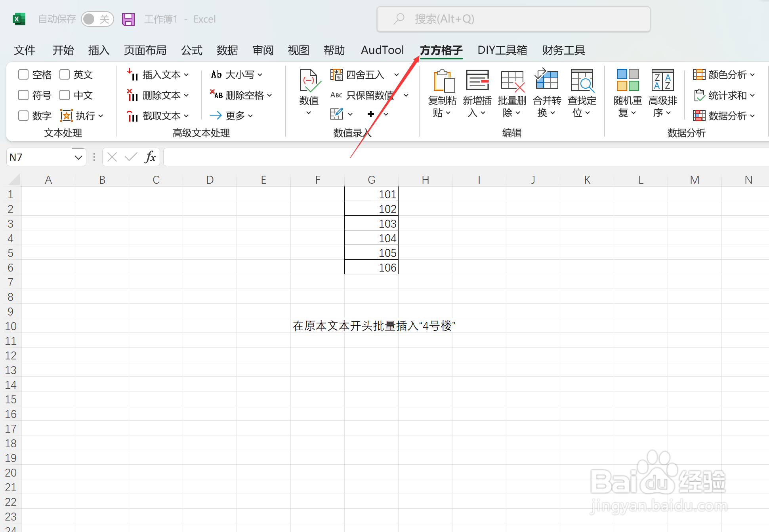Toggle AutoSave switch on
This screenshot has height=532, width=769.
pyautogui.click(x=97, y=19)
